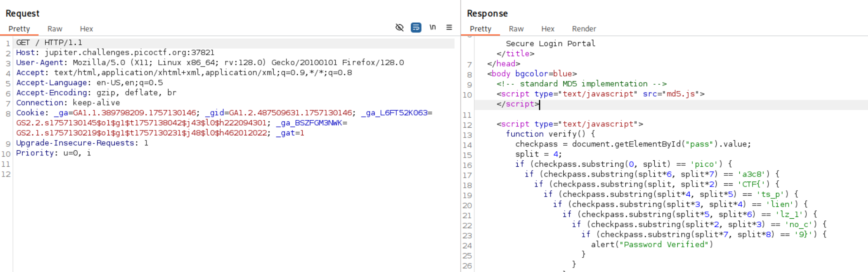Click the '9}' substring comparison line

[704, 235]
